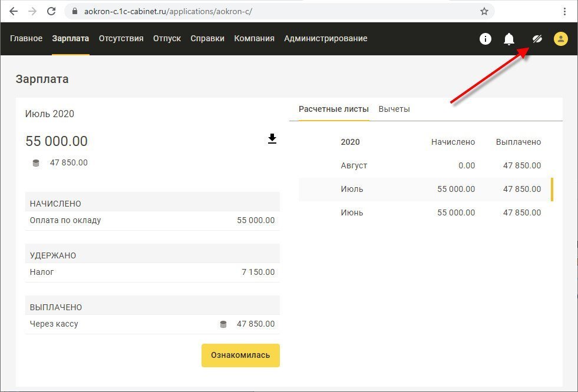Toggle hide salary amounts eye icon
578x392 pixels.
(537, 39)
